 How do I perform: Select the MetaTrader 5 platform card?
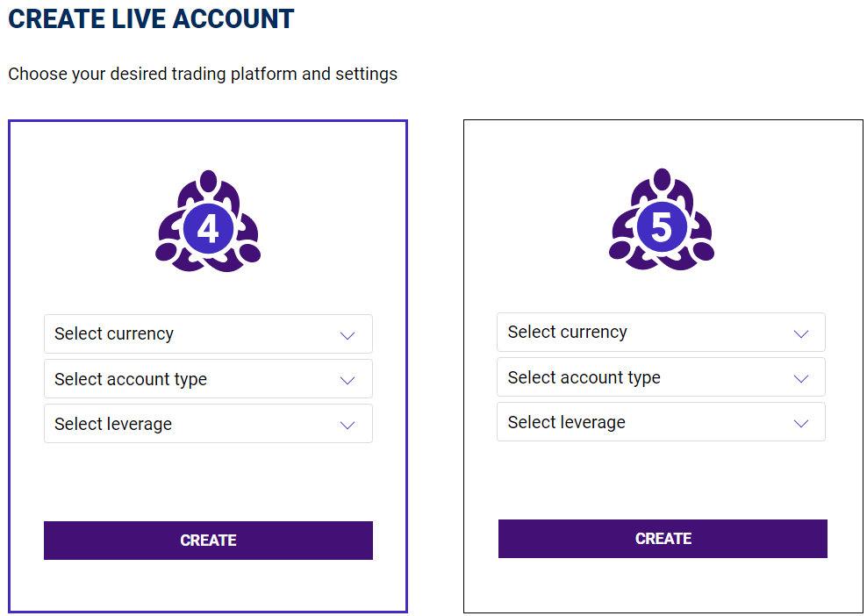[x=663, y=366]
